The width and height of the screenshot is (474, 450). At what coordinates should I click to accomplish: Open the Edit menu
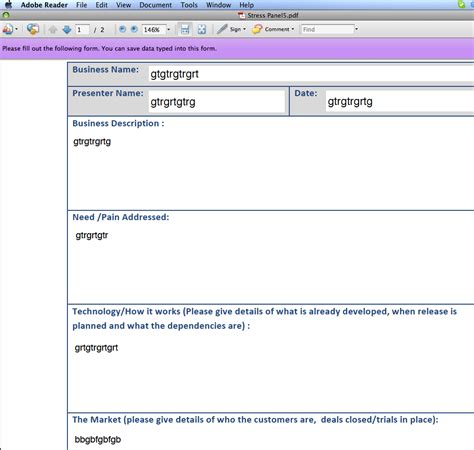coord(101,5)
